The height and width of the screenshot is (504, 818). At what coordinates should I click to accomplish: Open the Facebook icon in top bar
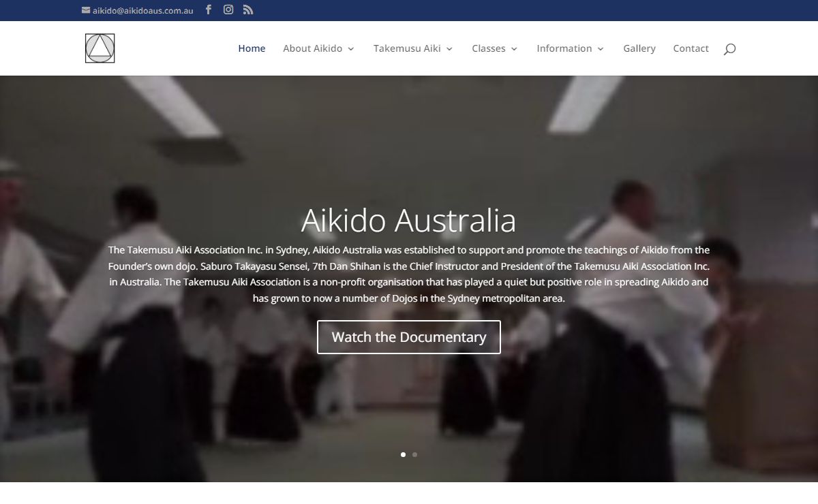(209, 10)
